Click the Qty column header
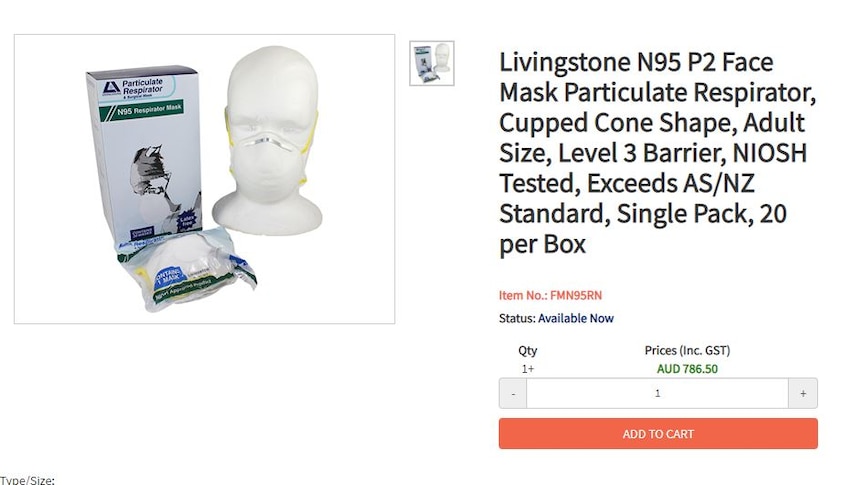 coord(528,351)
